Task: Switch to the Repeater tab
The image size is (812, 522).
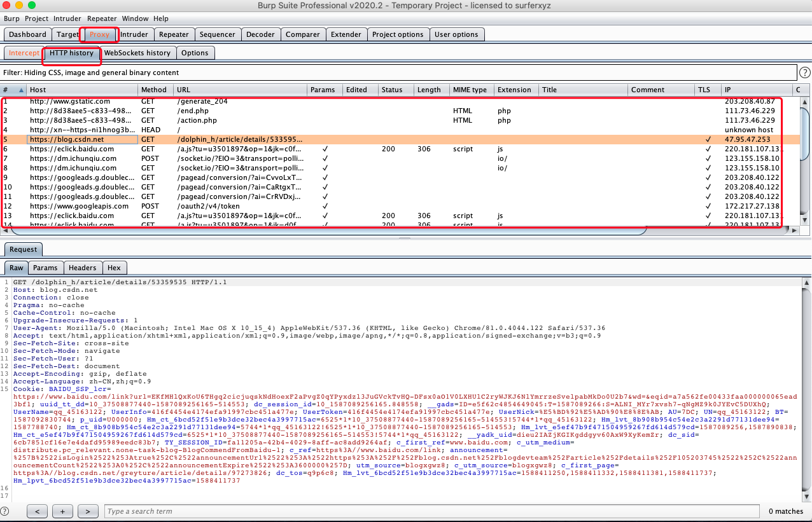Action: click(174, 34)
